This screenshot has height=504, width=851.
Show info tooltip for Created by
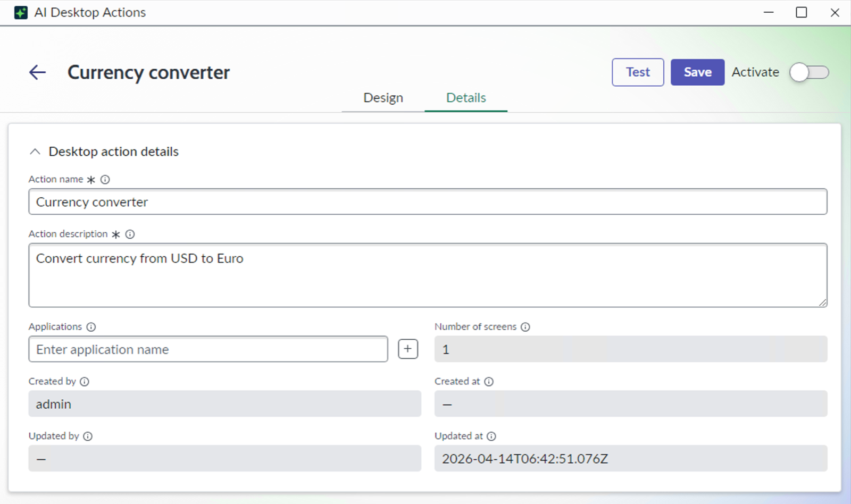point(85,382)
